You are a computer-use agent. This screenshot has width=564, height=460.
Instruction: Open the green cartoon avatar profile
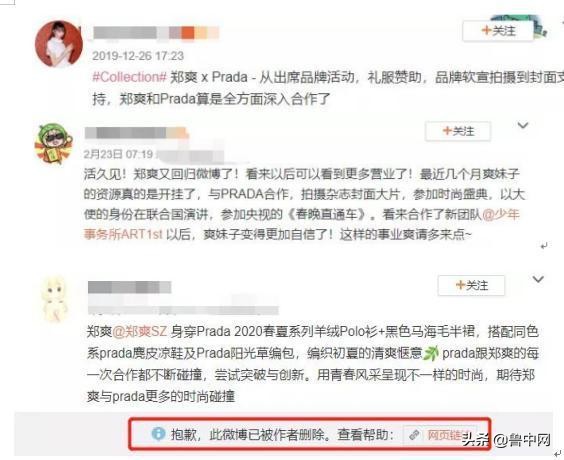(x=54, y=144)
